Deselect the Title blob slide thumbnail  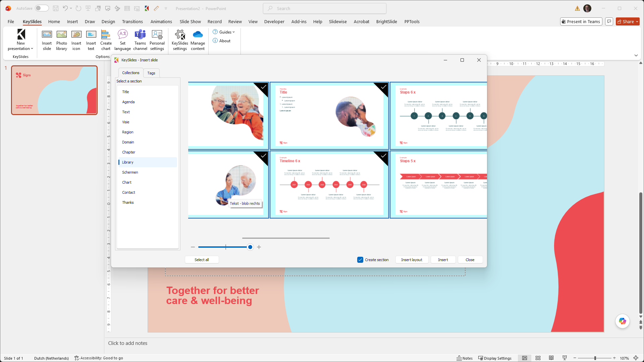click(329, 116)
